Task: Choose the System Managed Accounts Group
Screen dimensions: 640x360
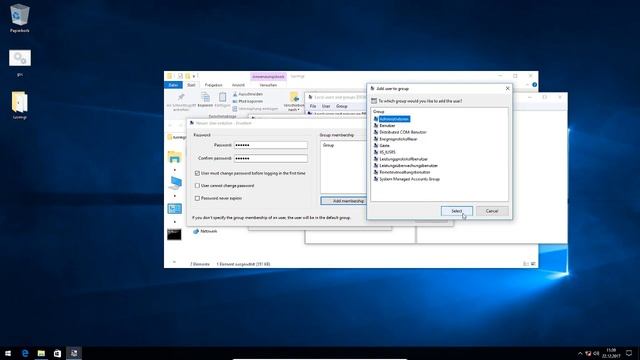Action: [x=409, y=179]
